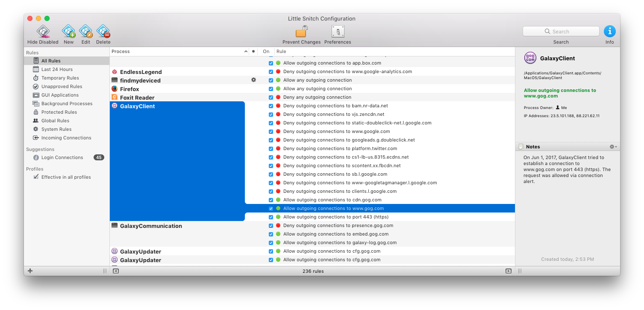
Task: Select deny rule for googleads.g.doubleclick.net
Action: [x=349, y=140]
